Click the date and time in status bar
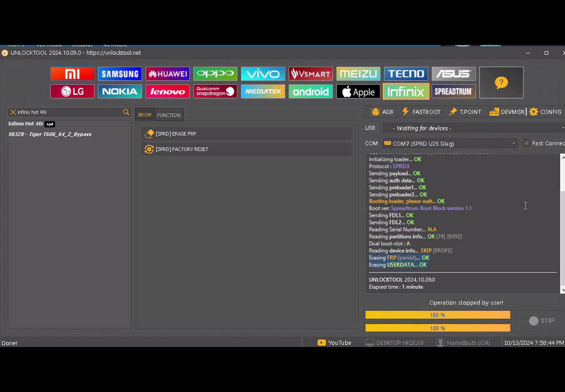The height and width of the screenshot is (392, 565). tap(534, 343)
